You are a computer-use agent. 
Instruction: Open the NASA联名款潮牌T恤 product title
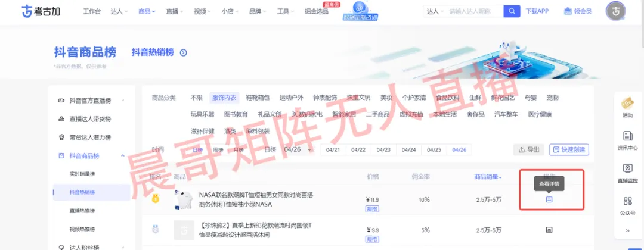point(256,199)
